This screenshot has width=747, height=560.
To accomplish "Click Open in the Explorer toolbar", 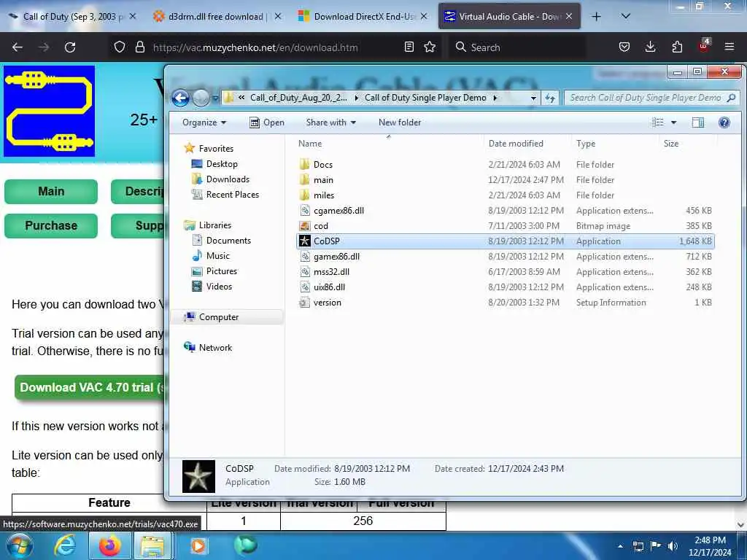I will [267, 122].
